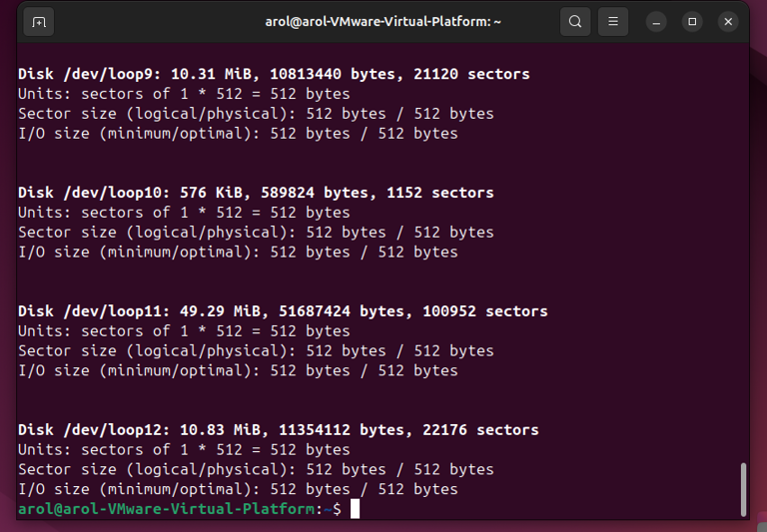Screen dimensions: 767x532
Task: Click 'Units:' line under loop9
Action: pyautogui.click(x=184, y=94)
